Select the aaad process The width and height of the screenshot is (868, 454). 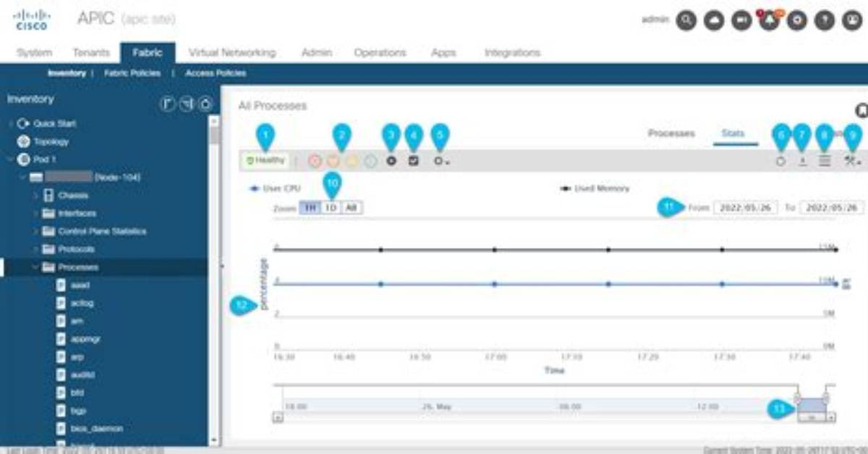[80, 285]
